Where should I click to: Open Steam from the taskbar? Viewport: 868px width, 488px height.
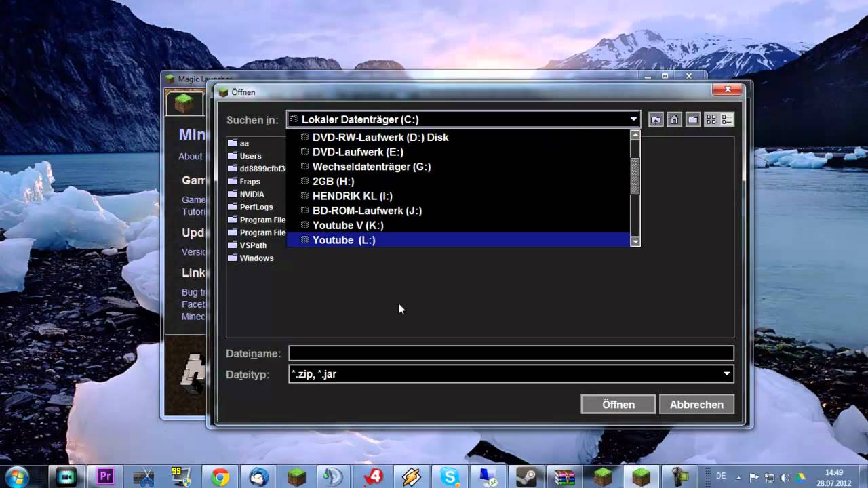pyautogui.click(x=526, y=476)
